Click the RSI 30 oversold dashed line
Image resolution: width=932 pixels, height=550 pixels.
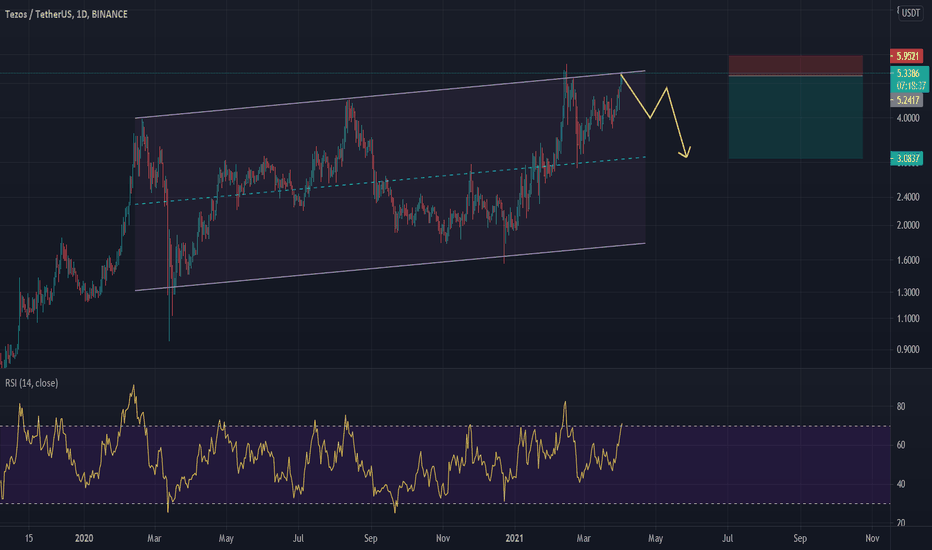446,504
